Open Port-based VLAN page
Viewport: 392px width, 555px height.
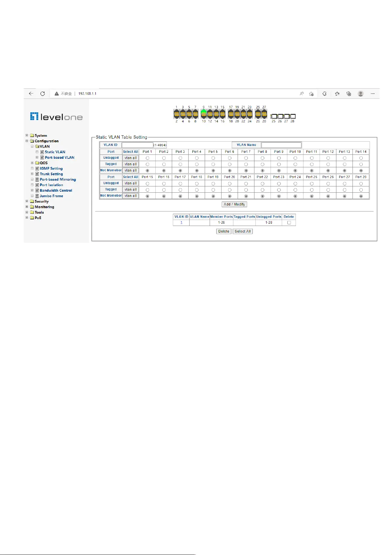(60, 157)
